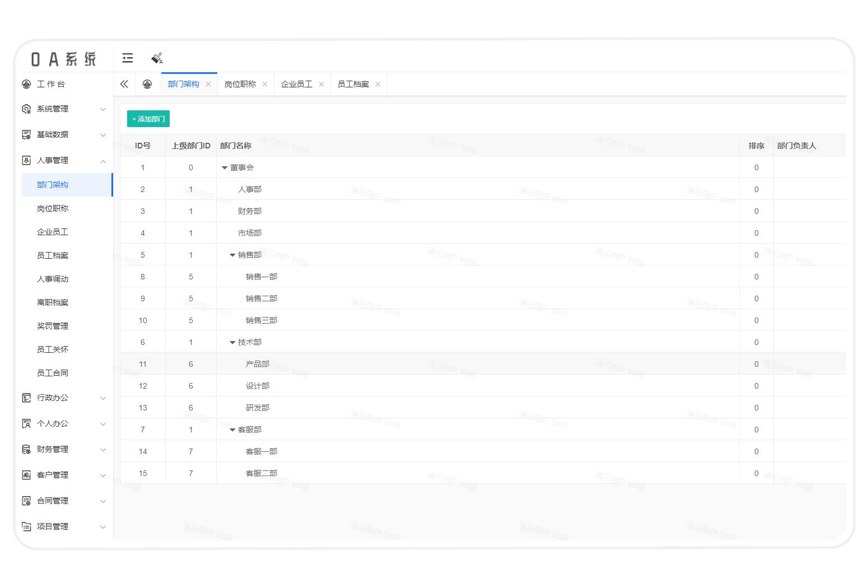Click the 客户管理 customer icon in sidebar
868x588 pixels.
point(26,475)
